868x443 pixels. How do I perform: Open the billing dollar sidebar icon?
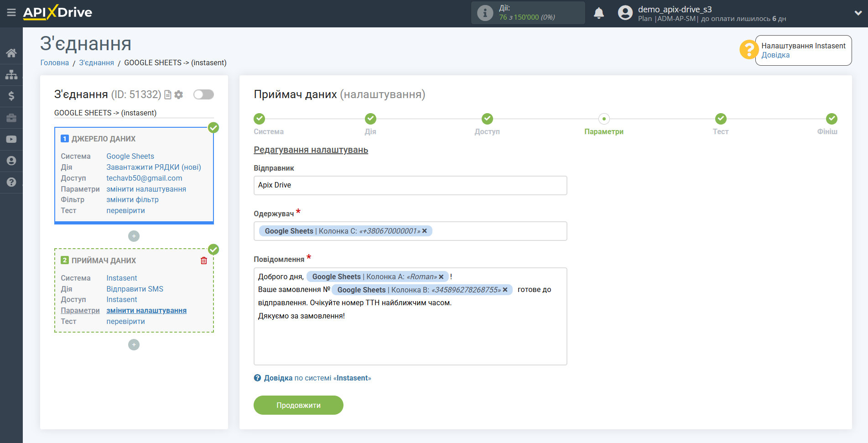click(x=11, y=96)
